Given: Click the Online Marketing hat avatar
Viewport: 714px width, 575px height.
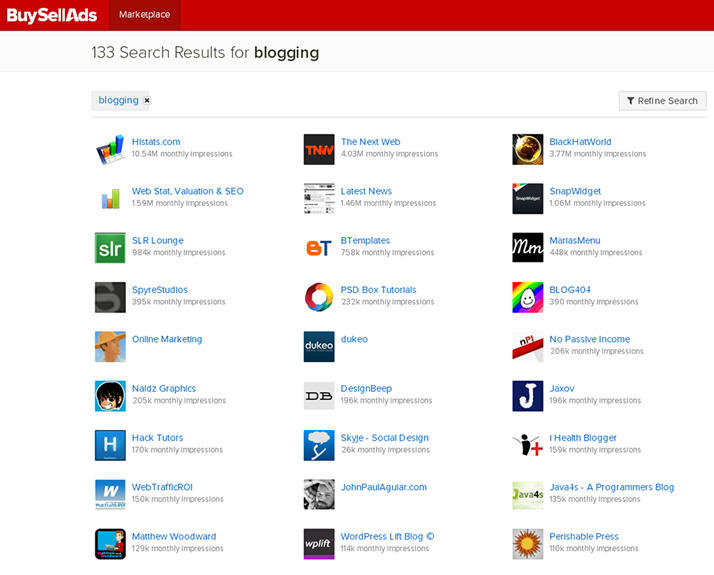Looking at the screenshot, I should (x=110, y=346).
